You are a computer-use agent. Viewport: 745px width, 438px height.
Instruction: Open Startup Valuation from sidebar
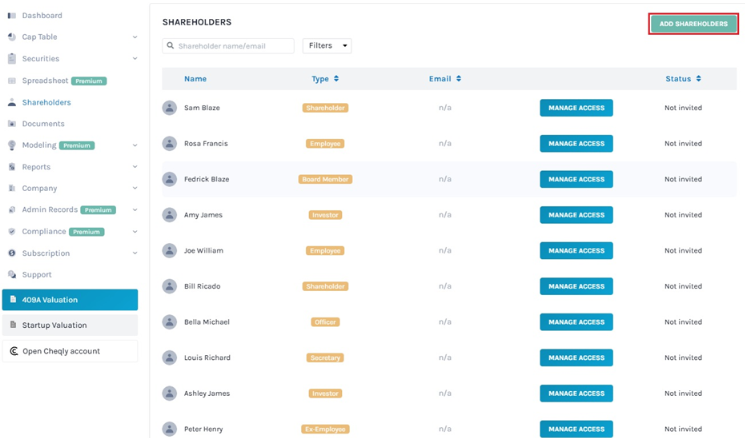70,325
